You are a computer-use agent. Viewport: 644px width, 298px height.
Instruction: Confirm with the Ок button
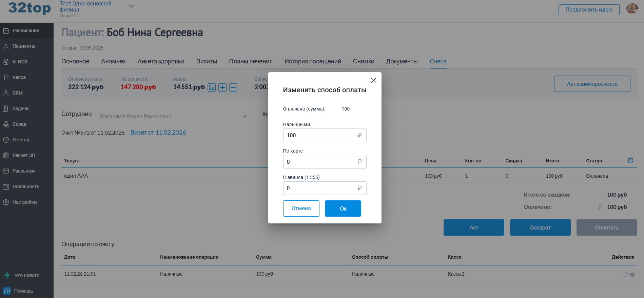[343, 208]
